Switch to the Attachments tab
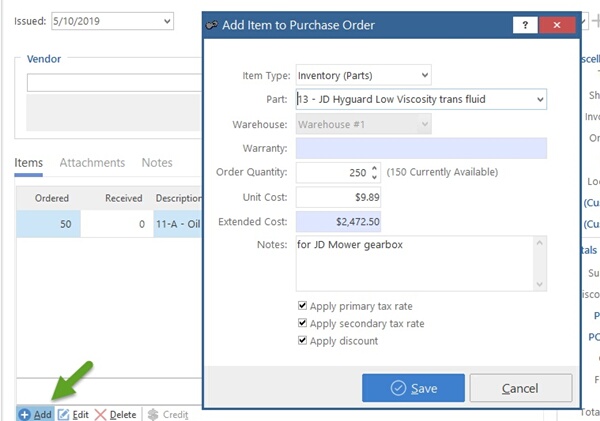Screen dimensions: 600x421 [92, 163]
